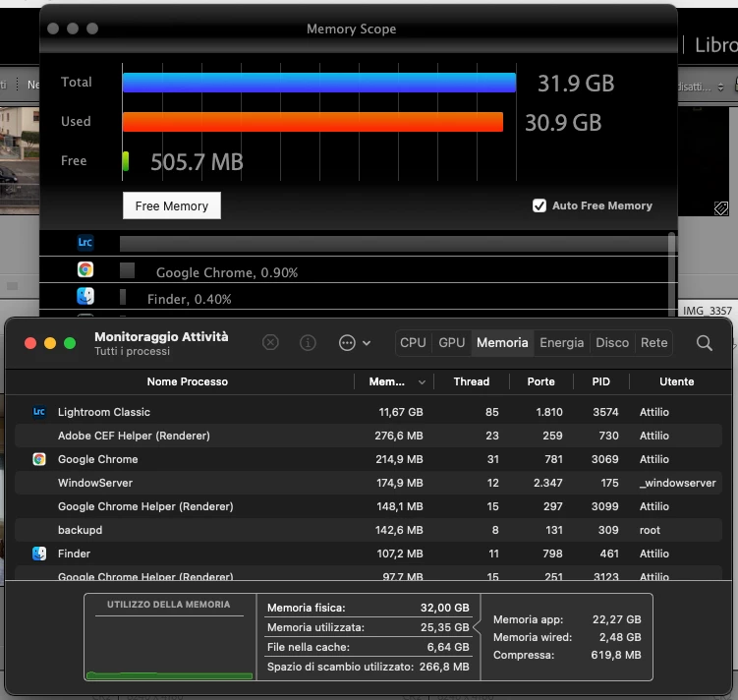This screenshot has width=738, height=700.
Task: Switch to the Disco tab
Action: click(612, 343)
